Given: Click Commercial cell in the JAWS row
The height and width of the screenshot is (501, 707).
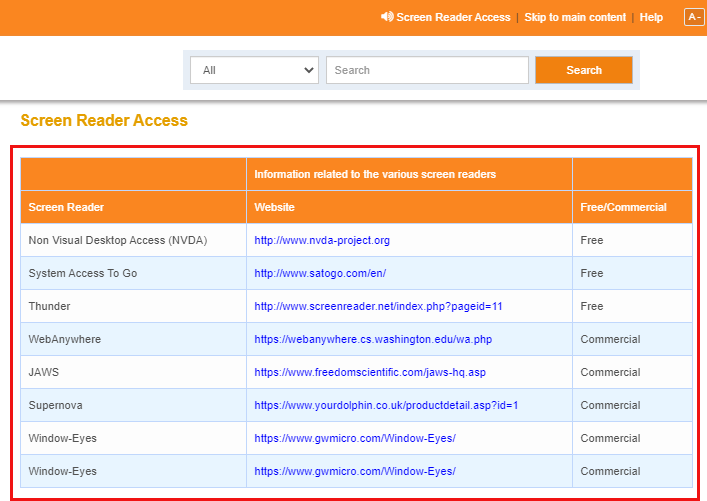Looking at the screenshot, I should 633,372.
